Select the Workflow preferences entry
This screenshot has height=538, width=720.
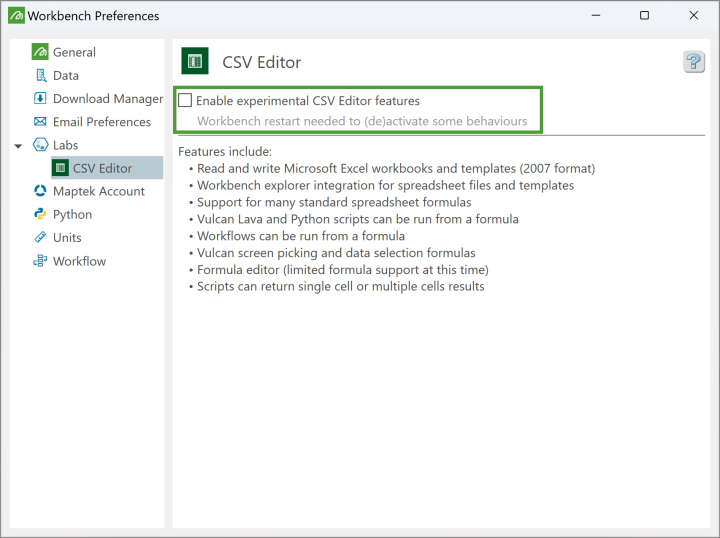[x=79, y=261]
